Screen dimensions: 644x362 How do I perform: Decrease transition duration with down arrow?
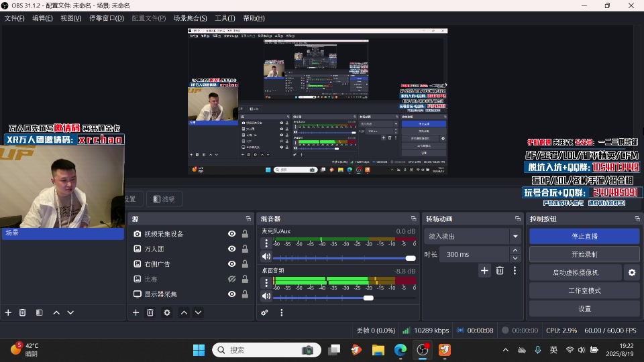[x=515, y=259]
